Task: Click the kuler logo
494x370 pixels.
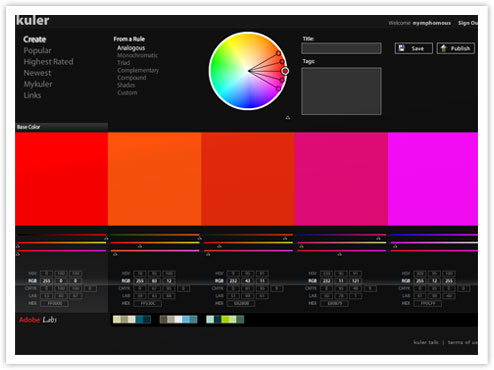Action: tap(33, 21)
